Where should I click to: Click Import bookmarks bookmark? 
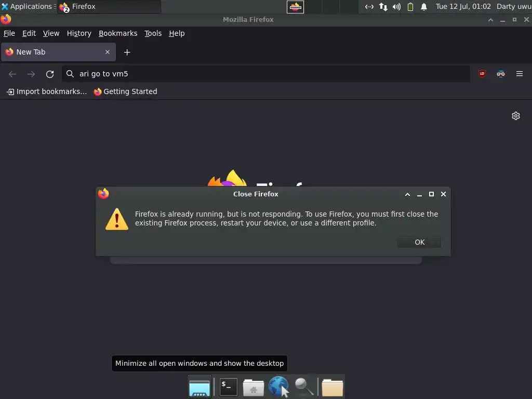pyautogui.click(x=47, y=91)
